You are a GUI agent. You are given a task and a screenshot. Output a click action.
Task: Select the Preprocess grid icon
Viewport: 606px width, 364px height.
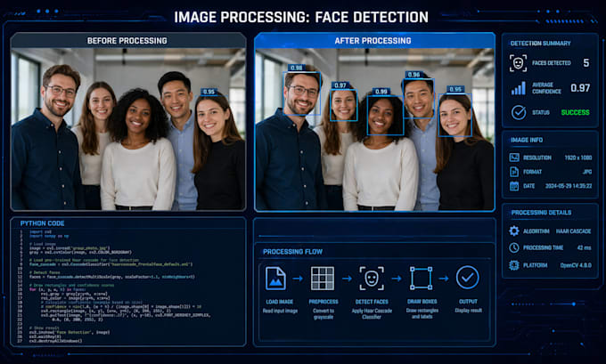tap(323, 278)
